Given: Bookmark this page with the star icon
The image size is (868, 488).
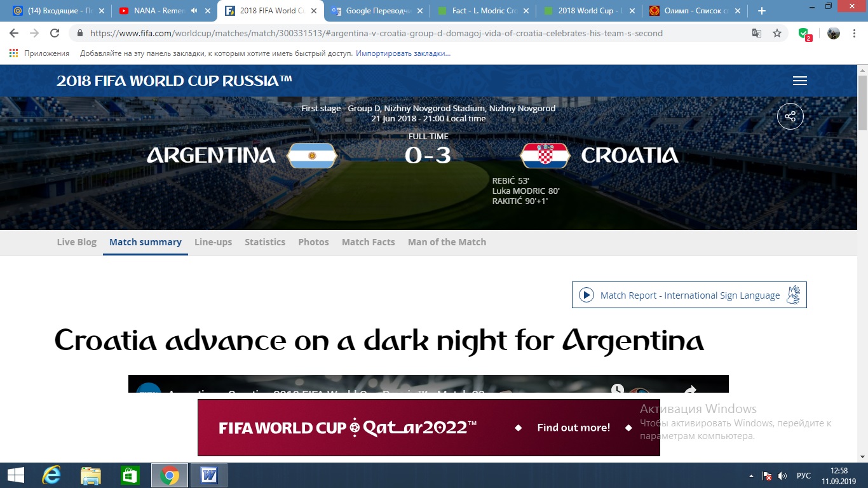Looking at the screenshot, I should 777,33.
